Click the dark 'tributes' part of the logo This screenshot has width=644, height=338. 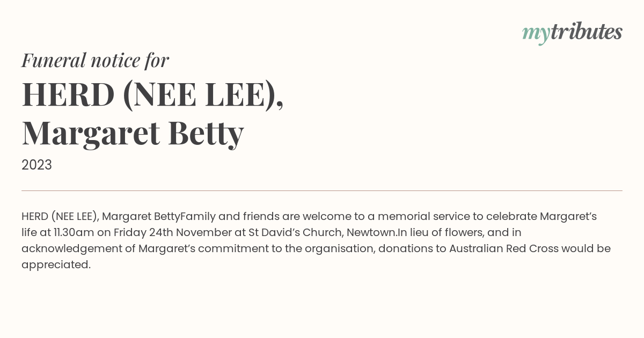pos(587,32)
